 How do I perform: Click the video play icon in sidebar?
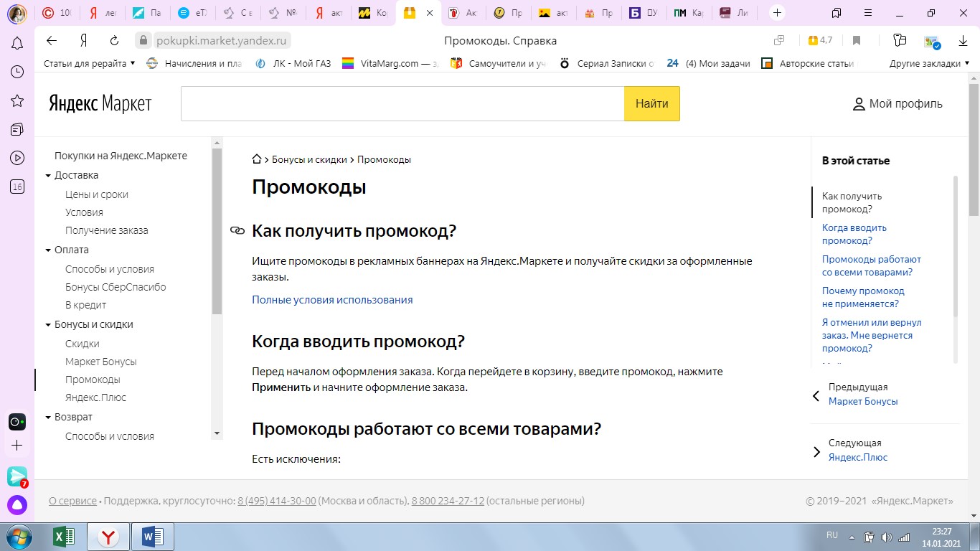17,158
